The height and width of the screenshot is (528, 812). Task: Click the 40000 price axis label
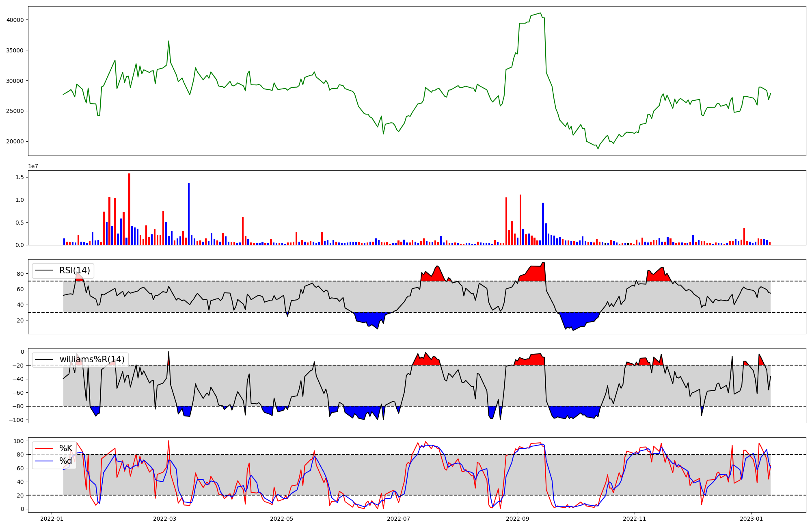tap(15, 20)
